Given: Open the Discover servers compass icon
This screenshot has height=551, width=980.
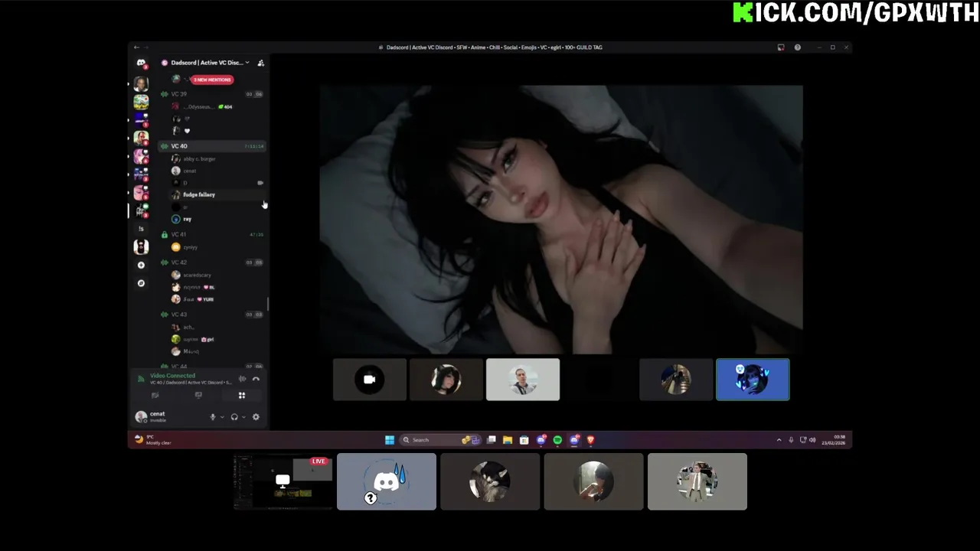Looking at the screenshot, I should [x=141, y=283].
